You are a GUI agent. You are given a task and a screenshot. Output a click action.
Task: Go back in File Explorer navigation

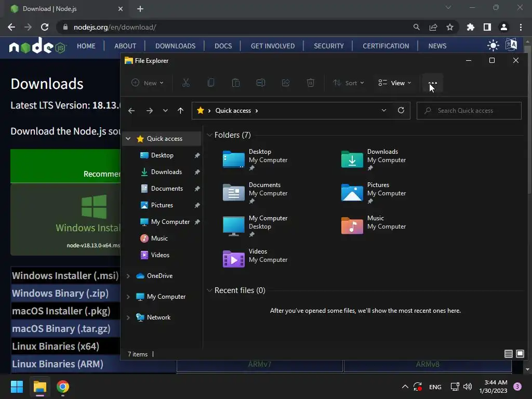131,111
